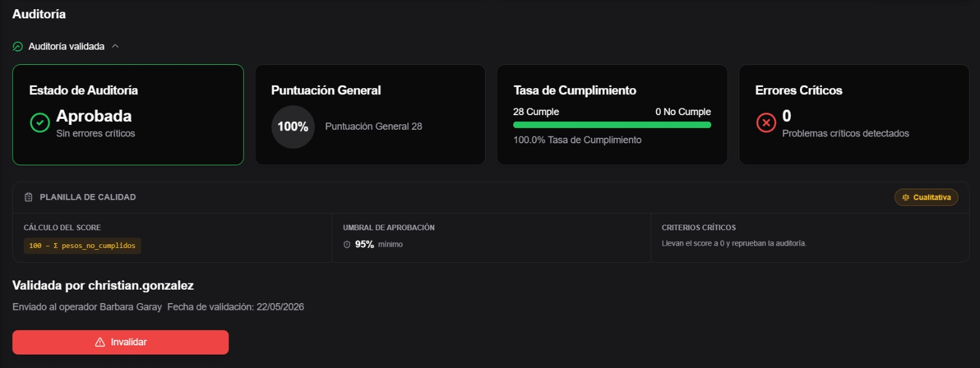Screen dimensions: 980x368
Task: Click the warning triangle icon in Invalidar button
Action: (x=100, y=342)
